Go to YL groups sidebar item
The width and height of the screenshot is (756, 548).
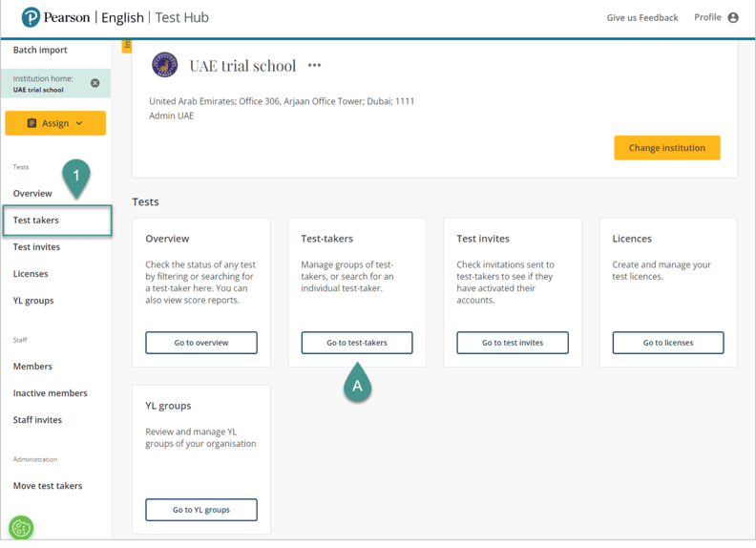33,301
